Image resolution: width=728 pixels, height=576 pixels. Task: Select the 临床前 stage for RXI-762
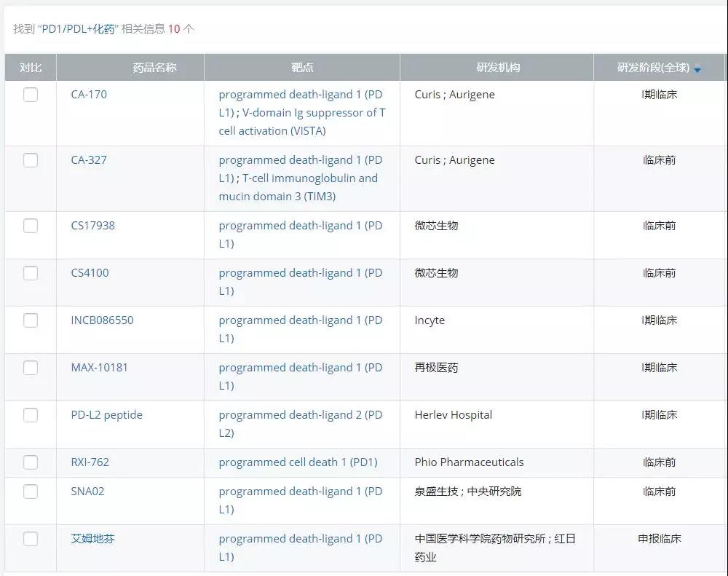tap(660, 462)
